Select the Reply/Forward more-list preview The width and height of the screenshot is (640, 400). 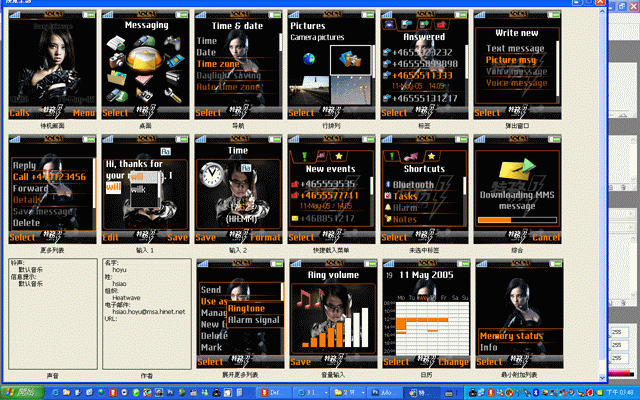[x=53, y=189]
